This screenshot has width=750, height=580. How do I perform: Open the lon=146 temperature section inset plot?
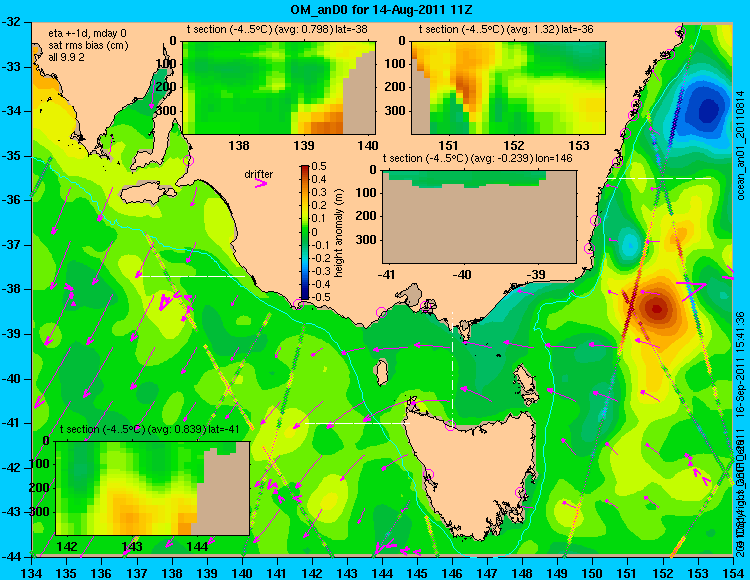479,217
